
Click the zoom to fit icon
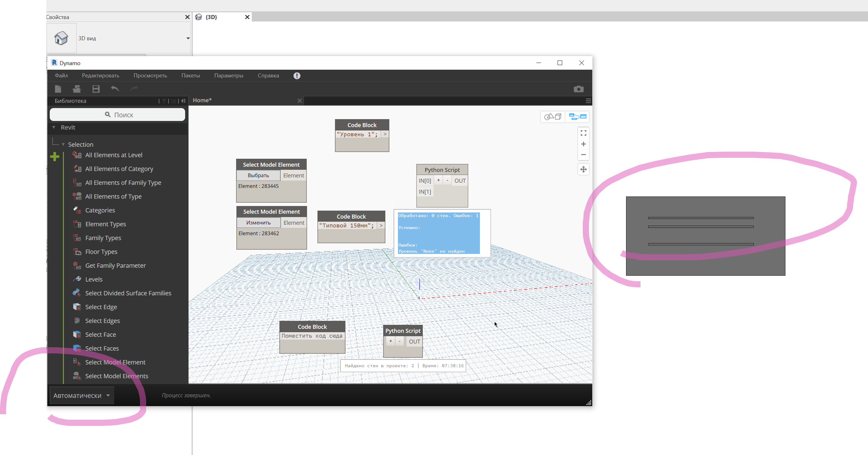tap(583, 133)
